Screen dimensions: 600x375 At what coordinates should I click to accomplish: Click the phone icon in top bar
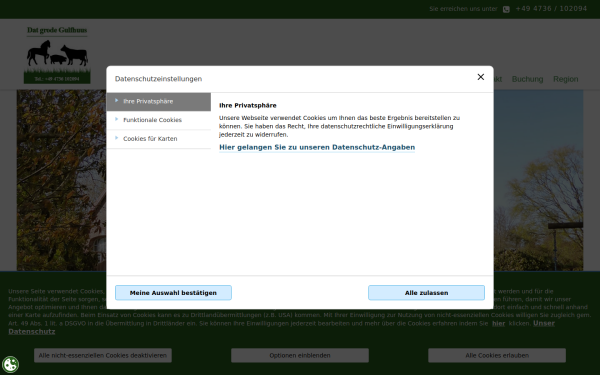pos(506,9)
